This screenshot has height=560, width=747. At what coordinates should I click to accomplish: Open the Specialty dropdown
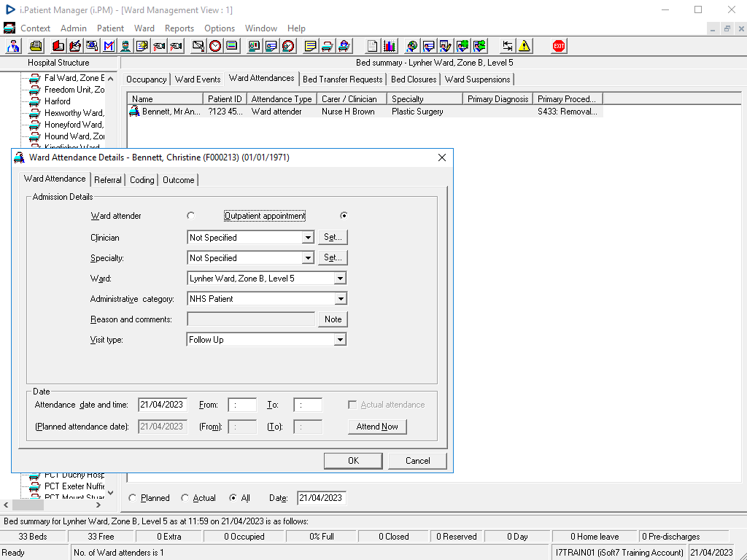[x=308, y=258]
